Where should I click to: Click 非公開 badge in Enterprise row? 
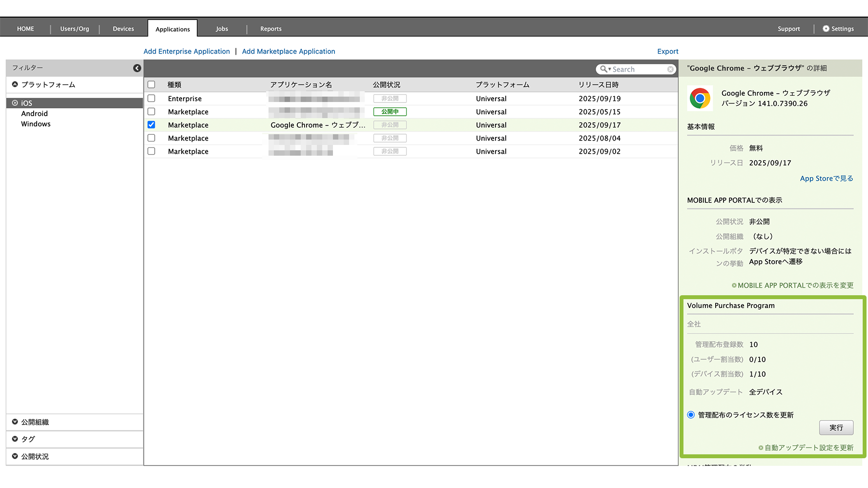click(x=390, y=99)
